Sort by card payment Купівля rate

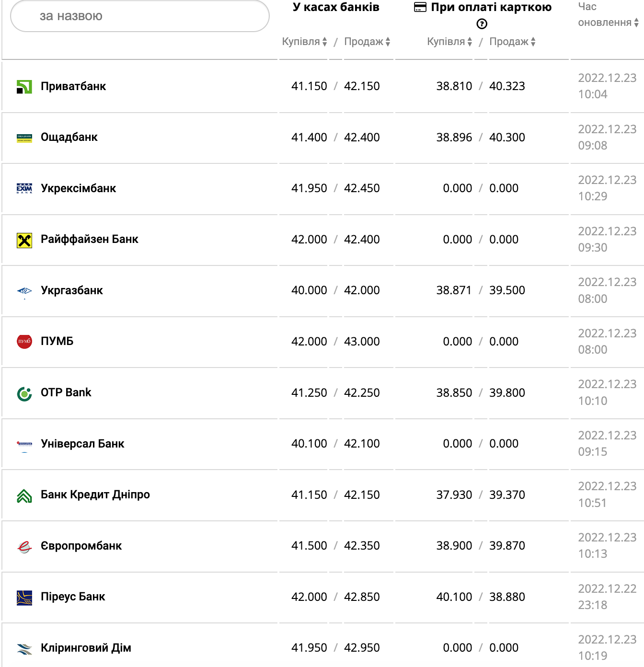449,42
